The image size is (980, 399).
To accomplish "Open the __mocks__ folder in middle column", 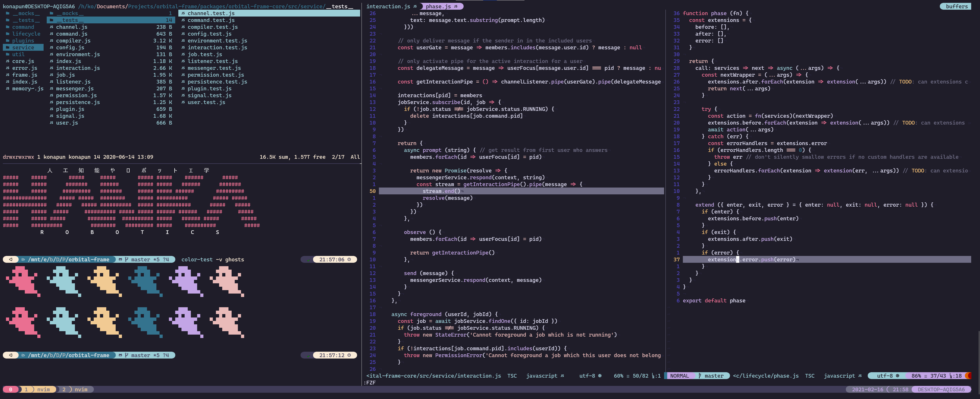I will (x=70, y=13).
